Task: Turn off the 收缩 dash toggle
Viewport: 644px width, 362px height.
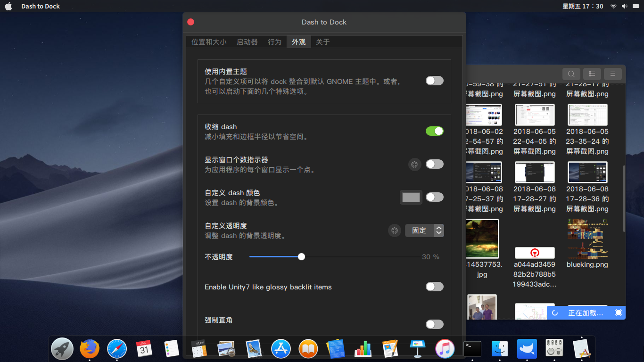Action: tap(434, 131)
